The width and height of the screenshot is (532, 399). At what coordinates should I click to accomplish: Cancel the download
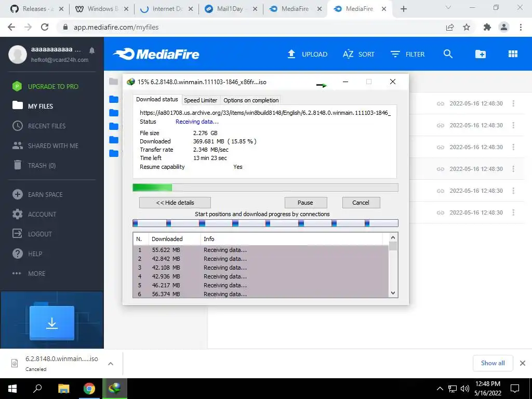(x=361, y=203)
